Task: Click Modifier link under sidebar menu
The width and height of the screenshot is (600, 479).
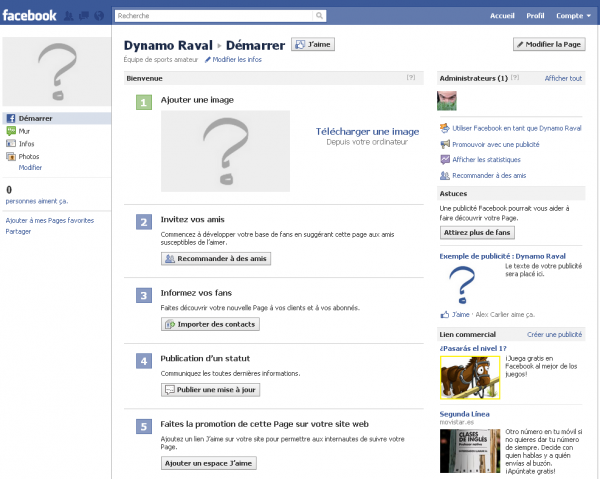Action: 30,168
